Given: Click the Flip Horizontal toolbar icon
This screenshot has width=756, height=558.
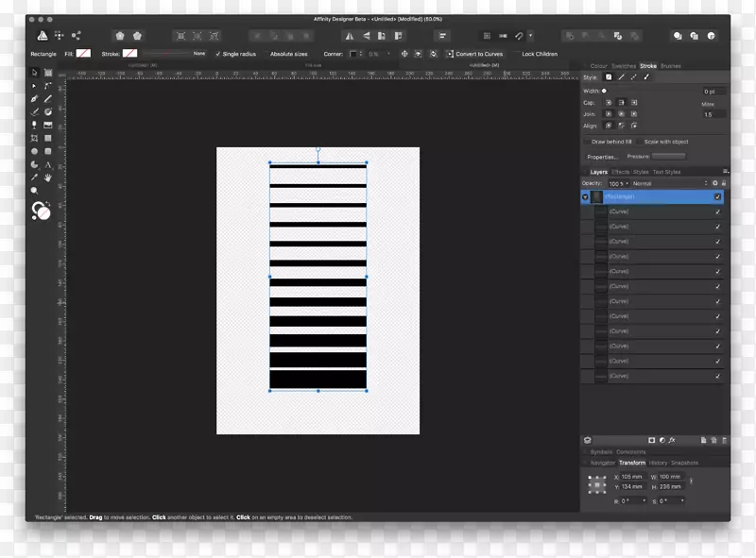Looking at the screenshot, I should point(350,35).
